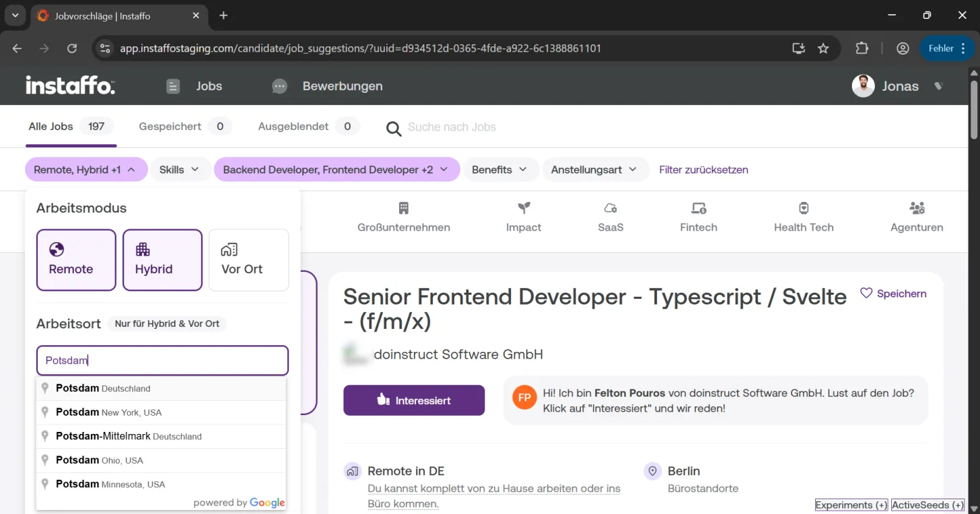Select the Agenturen category
The width and height of the screenshot is (980, 514).
point(917,217)
